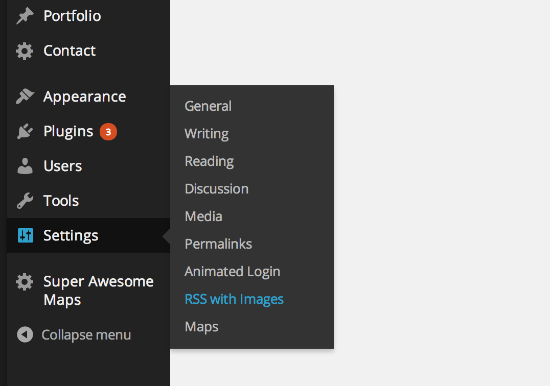The image size is (550, 386).
Task: Open Maps settings submenu item
Action: [201, 327]
